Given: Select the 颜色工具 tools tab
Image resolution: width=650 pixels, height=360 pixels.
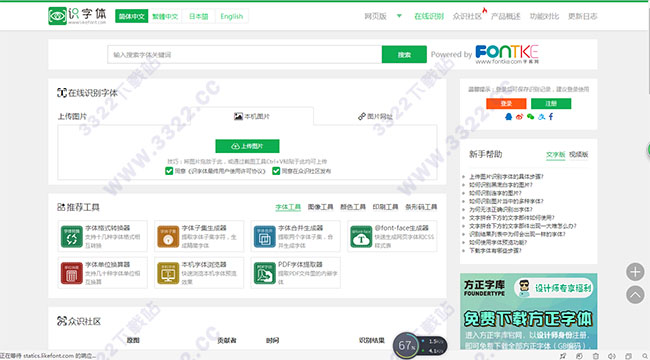Looking at the screenshot, I should (353, 207).
